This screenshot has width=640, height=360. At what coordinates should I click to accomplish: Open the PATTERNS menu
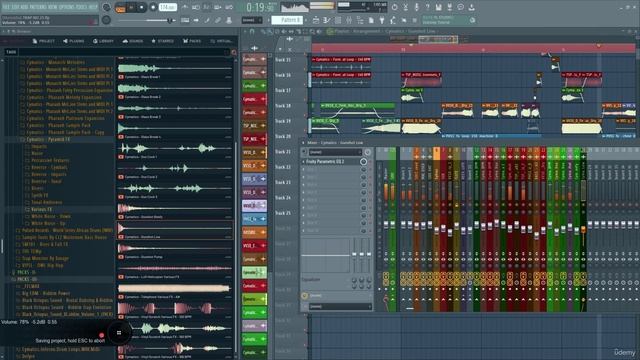[x=38, y=7]
